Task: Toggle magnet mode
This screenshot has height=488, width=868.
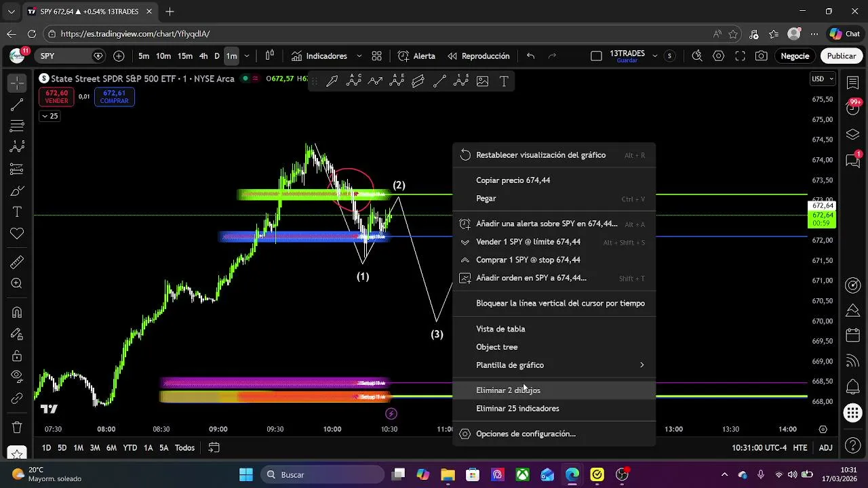Action: coord(17,312)
